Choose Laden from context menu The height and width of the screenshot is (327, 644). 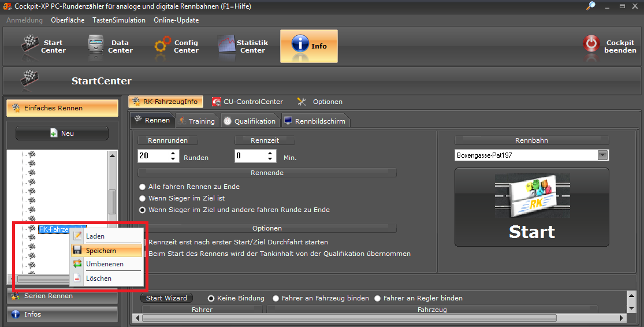(x=107, y=236)
